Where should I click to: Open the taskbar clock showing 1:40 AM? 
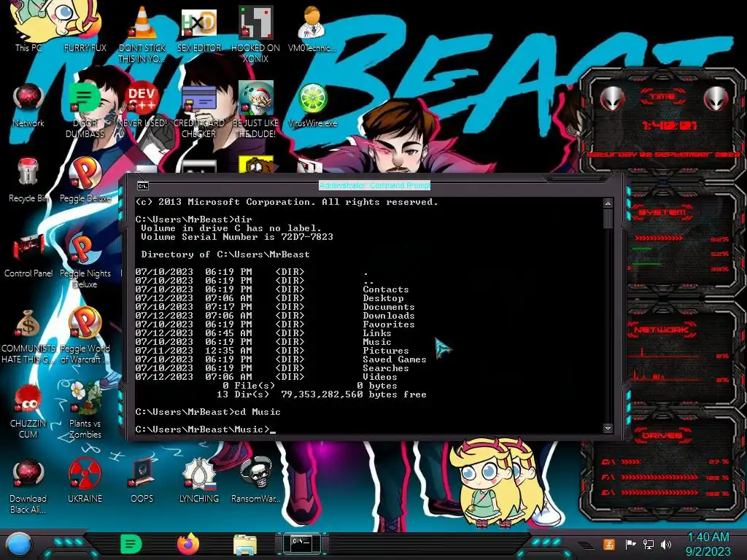pos(708,544)
